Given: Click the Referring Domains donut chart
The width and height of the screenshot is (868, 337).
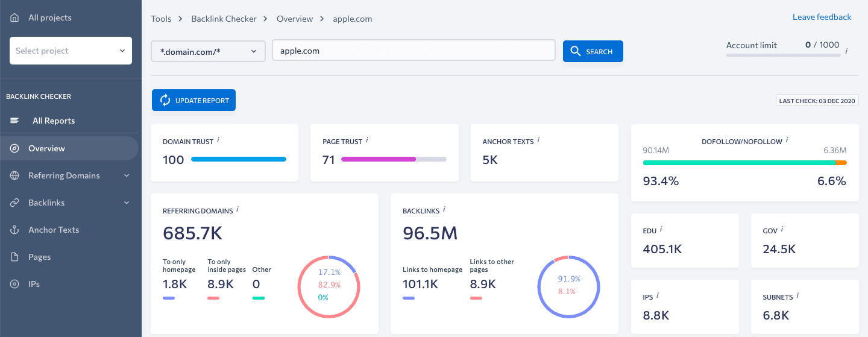Looking at the screenshot, I should [x=329, y=286].
